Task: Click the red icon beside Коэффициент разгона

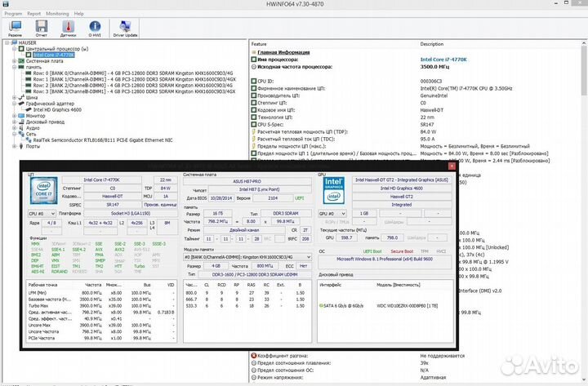Action: click(x=253, y=356)
